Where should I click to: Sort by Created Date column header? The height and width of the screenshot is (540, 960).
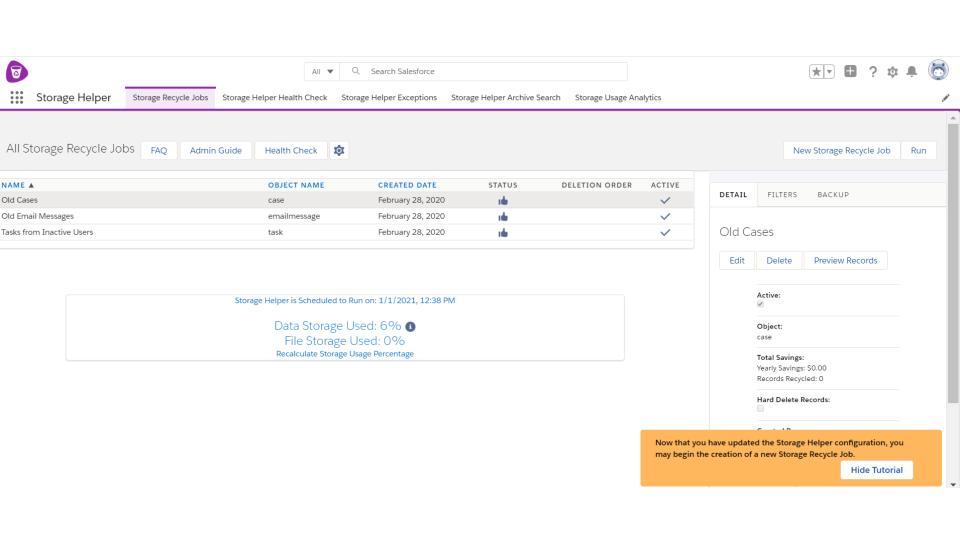407,185
